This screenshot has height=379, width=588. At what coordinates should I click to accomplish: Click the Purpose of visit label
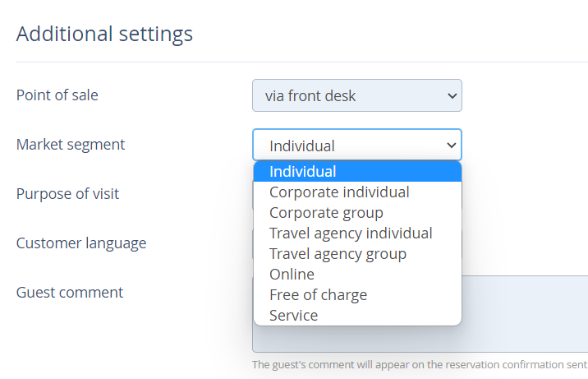click(67, 194)
